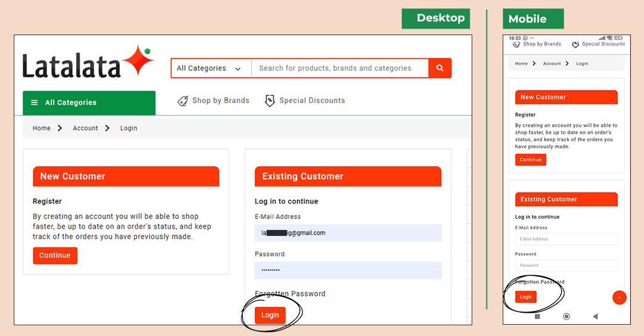Click the mobile Password field
644x336 pixels.
pyautogui.click(x=566, y=266)
